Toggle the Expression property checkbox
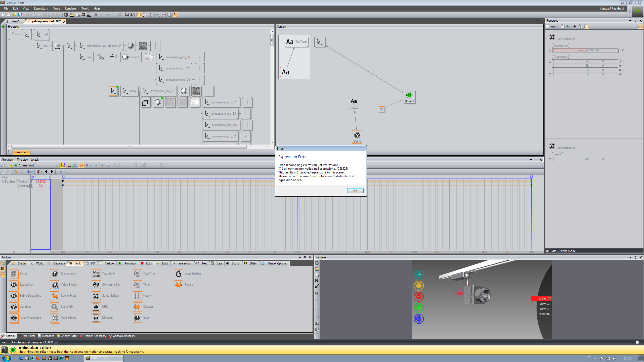 (x=550, y=51)
